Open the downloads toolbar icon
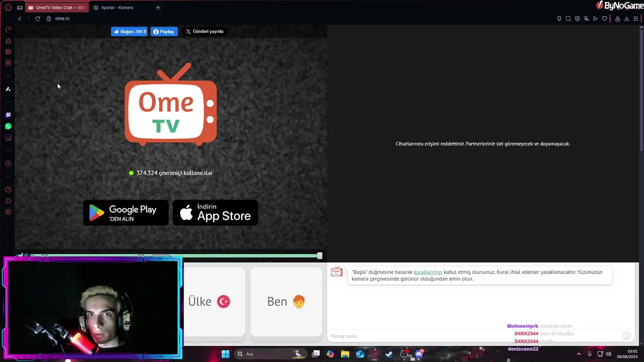 point(626,19)
